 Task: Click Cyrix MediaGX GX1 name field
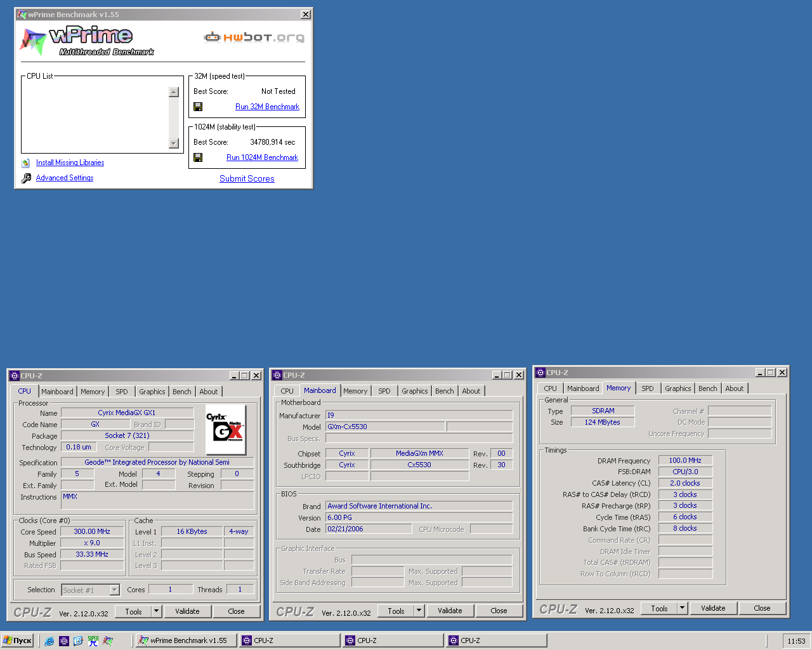(127, 413)
